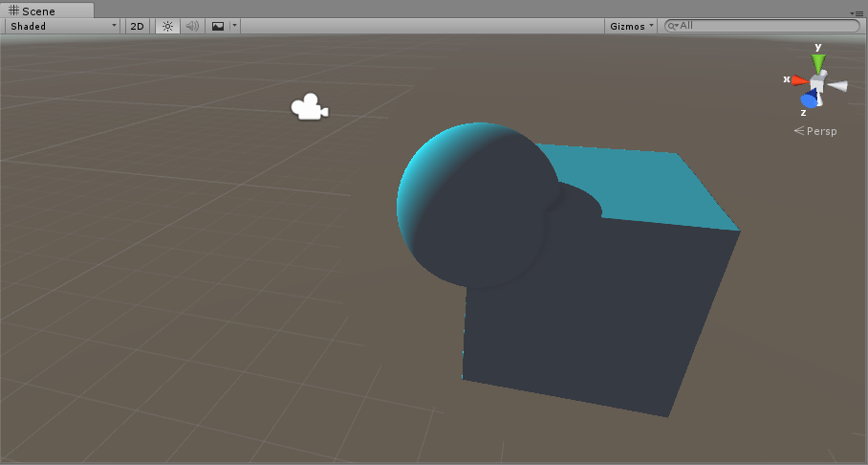The width and height of the screenshot is (868, 465).
Task: Toggle scene effects image icon
Action: click(x=218, y=26)
